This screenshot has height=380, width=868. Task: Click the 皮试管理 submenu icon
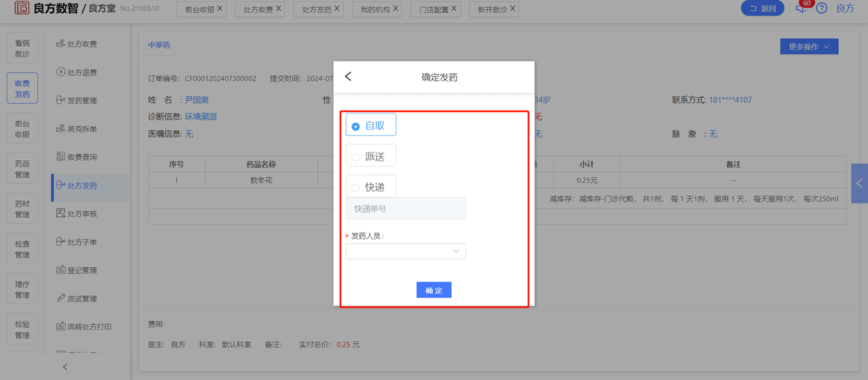click(61, 299)
